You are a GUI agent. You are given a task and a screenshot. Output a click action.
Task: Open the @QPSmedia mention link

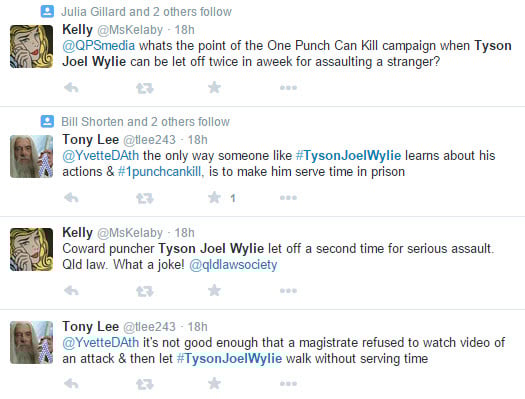(x=99, y=46)
